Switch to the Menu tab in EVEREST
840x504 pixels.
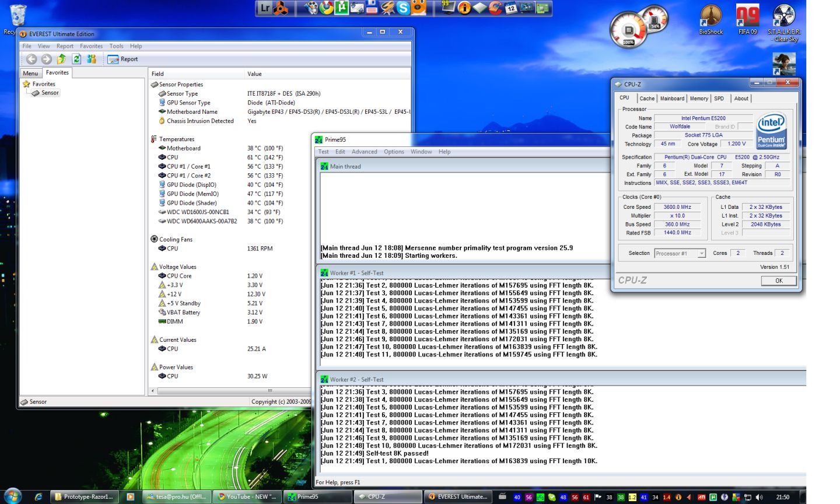(30, 73)
